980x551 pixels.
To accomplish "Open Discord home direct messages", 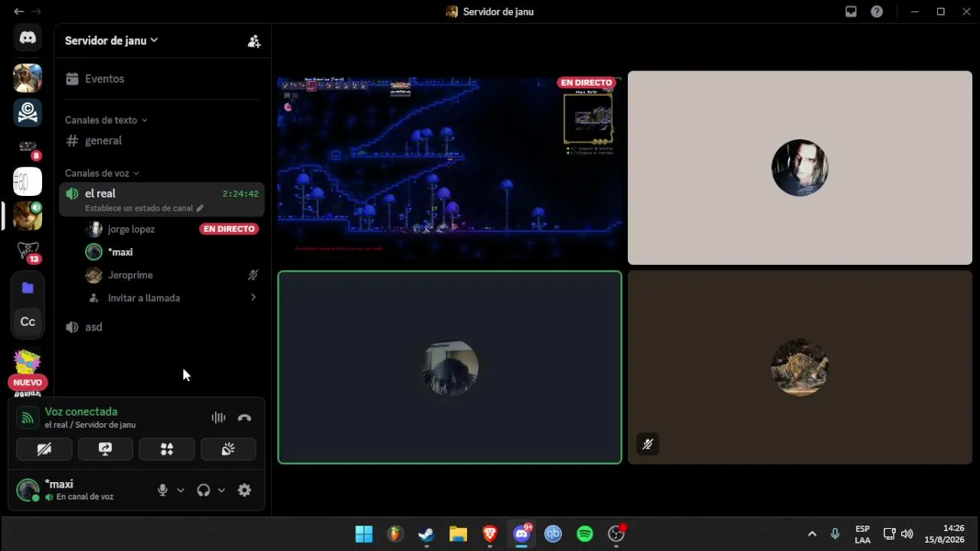I will 28,37.
